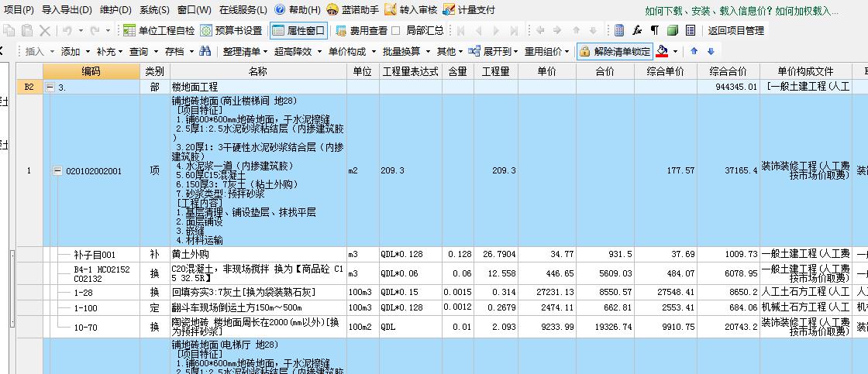Screen dimensions: 868x374
Task: Tick the 局部汇总 checkbox
Action: point(396,30)
